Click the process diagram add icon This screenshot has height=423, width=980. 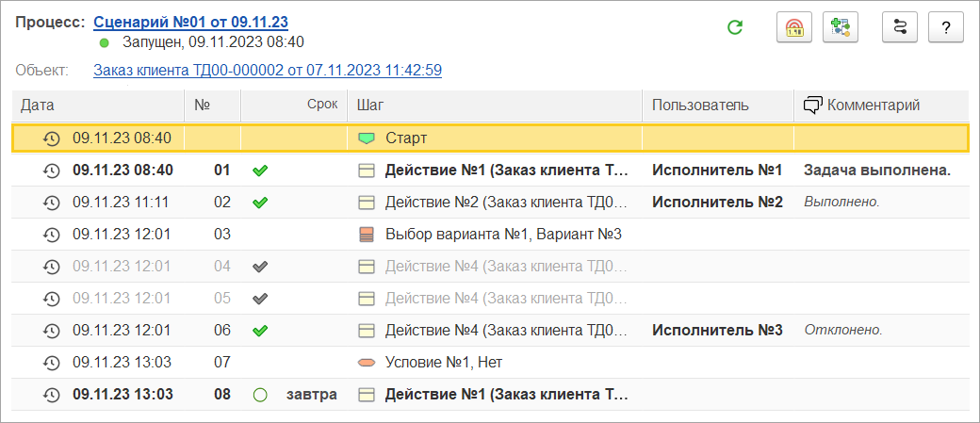tap(841, 27)
